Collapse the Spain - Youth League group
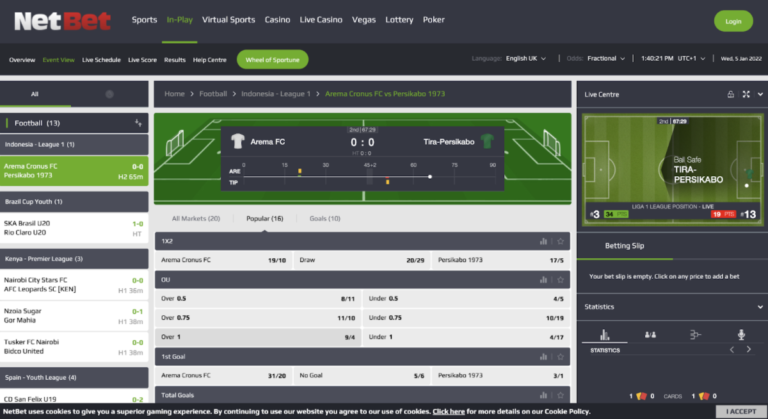This screenshot has width=768, height=419. pyautogui.click(x=74, y=377)
